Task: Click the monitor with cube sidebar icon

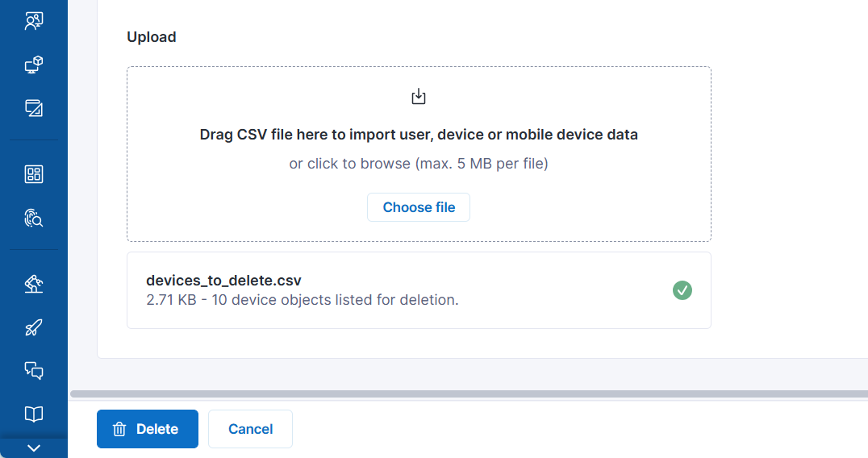Action: tap(33, 65)
